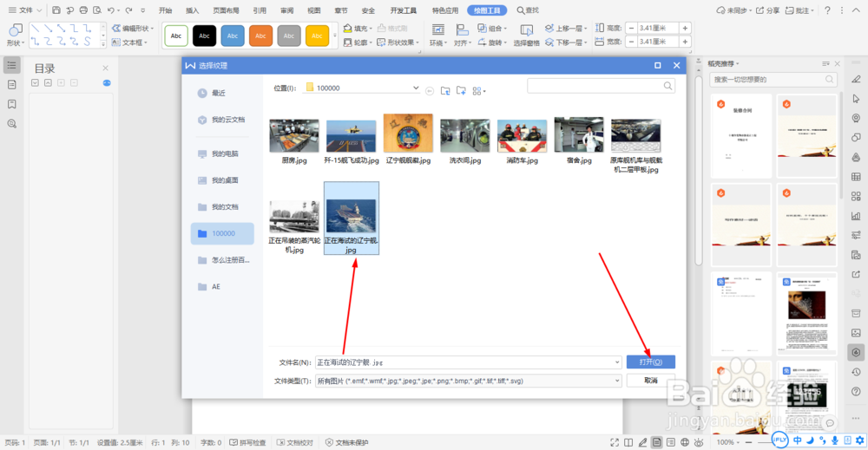Open iFLY input settings gear
This screenshot has width=868, height=450.
pos(859,440)
